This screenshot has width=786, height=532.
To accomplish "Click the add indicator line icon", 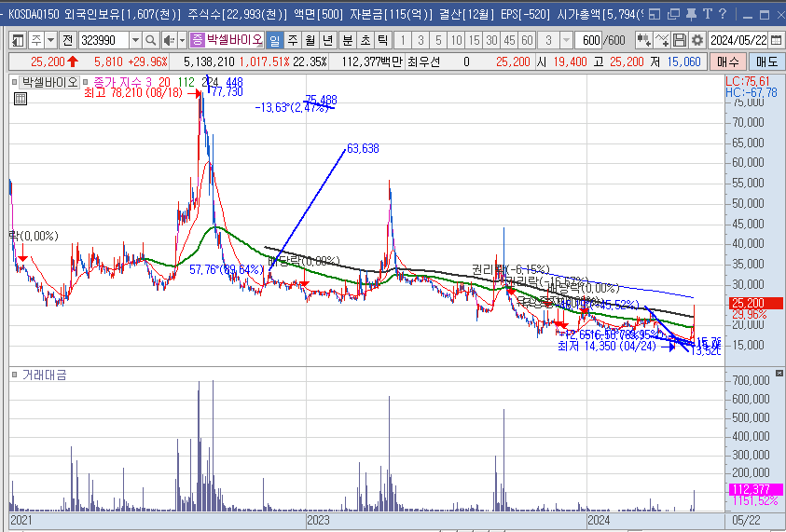I will (x=662, y=39).
